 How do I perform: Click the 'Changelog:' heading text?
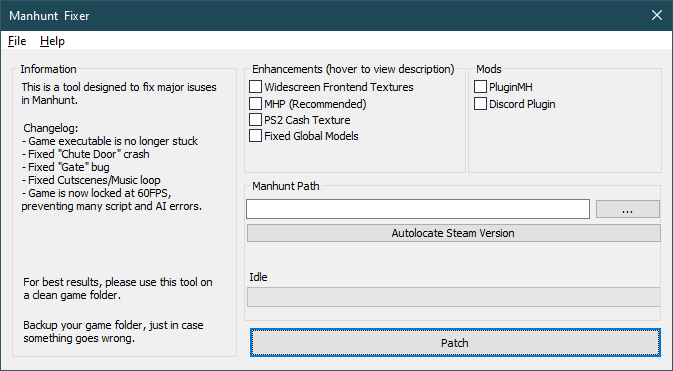(x=51, y=128)
